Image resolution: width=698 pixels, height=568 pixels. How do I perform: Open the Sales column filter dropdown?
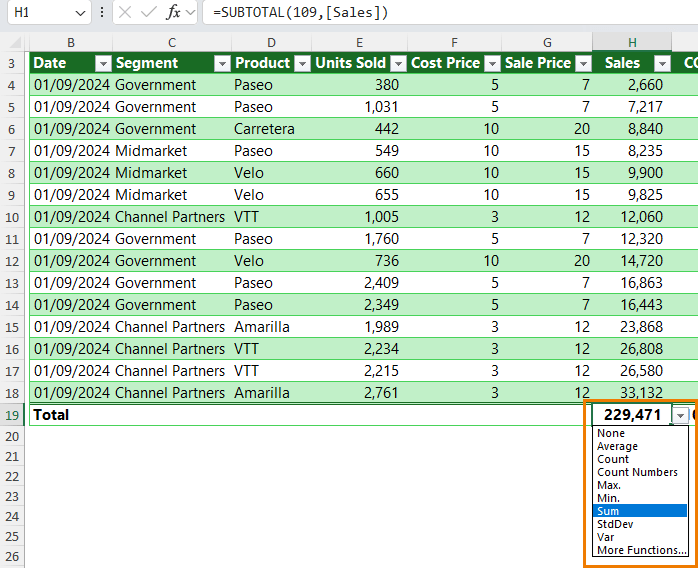(662, 64)
